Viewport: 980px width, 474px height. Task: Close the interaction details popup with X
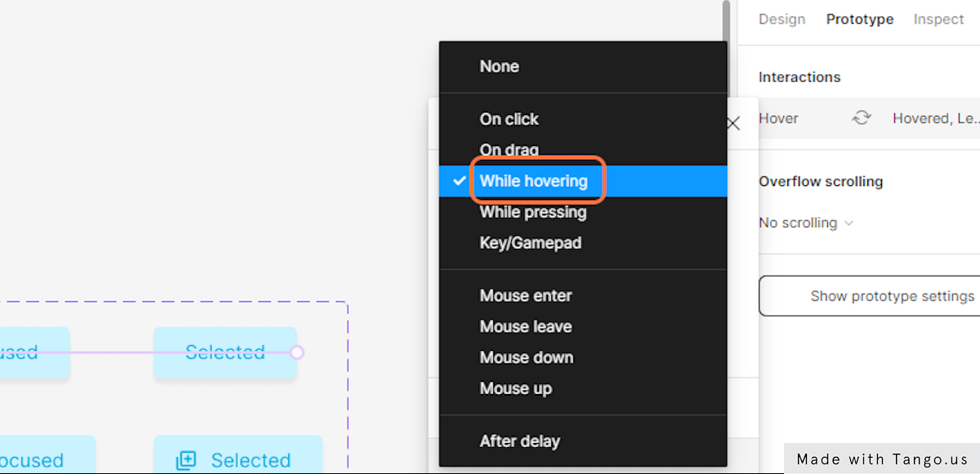point(733,124)
